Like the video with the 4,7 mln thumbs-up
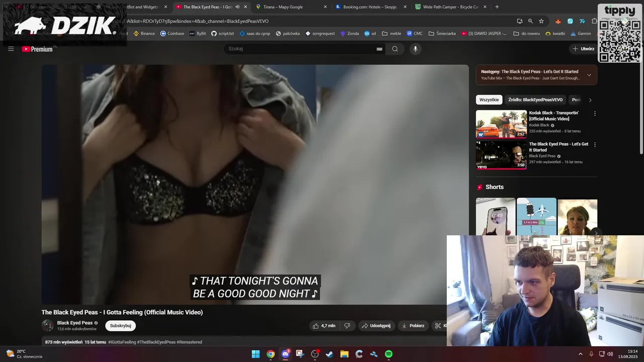The height and width of the screenshot is (362, 644). [x=324, y=326]
